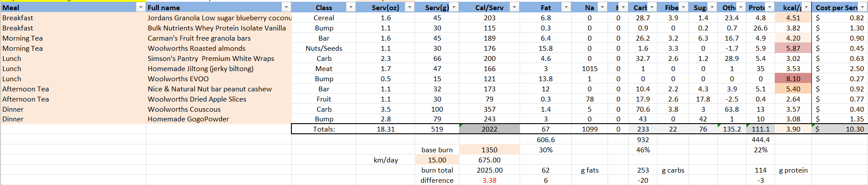Click the Fruit class cell
868x185 pixels.
324,99
